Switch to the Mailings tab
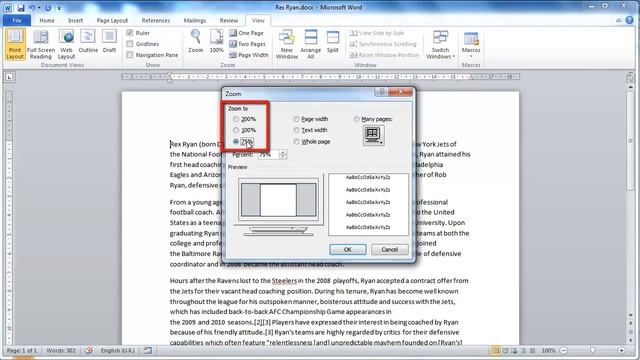 [195, 20]
